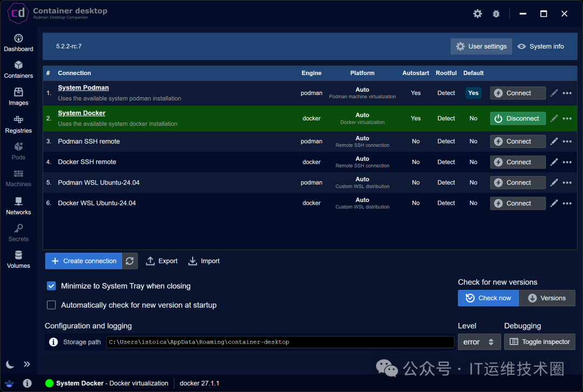The height and width of the screenshot is (392, 583).
Task: Expand the sidebar with double chevron
Action: tap(27, 364)
